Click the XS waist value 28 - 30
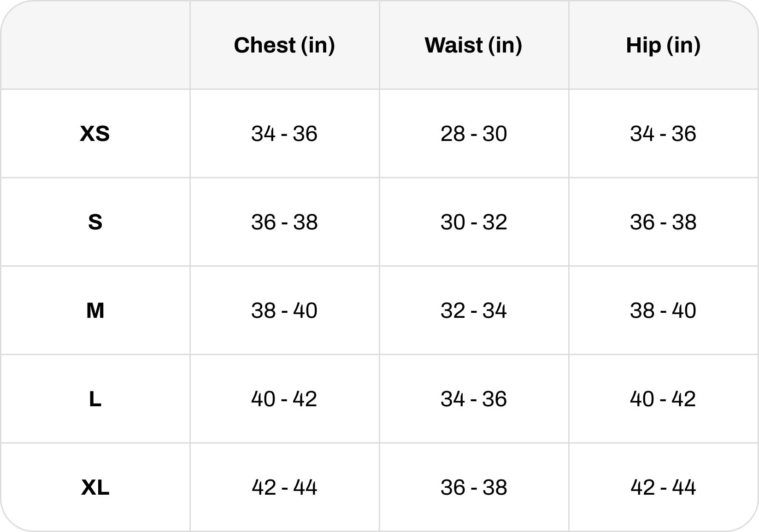This screenshot has width=759, height=532. point(474,134)
